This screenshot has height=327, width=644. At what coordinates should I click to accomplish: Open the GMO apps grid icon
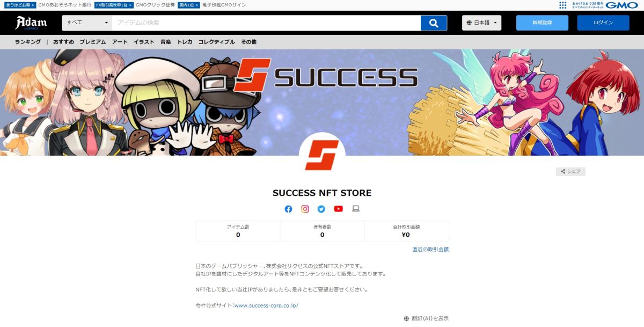point(562,5)
